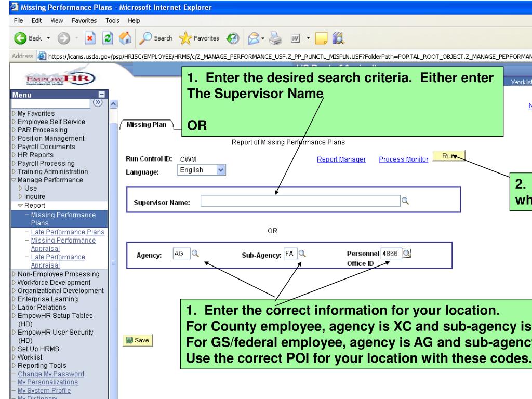Look up Sub-Agency with magnifier icon
This screenshot has width=532, height=399.
pyautogui.click(x=302, y=254)
